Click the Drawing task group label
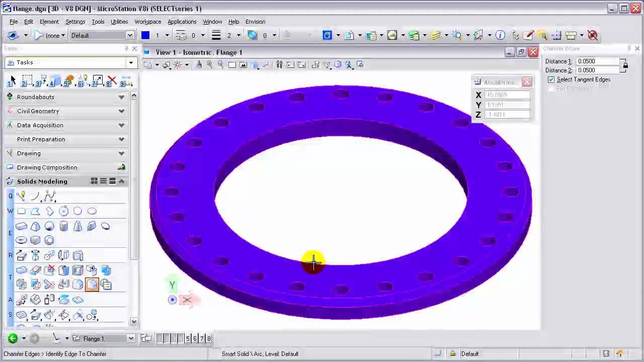The width and height of the screenshot is (644, 362). 29,153
